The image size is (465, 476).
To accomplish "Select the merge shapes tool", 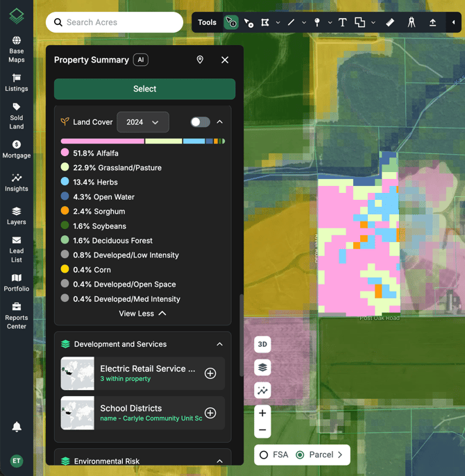I will (x=360, y=22).
